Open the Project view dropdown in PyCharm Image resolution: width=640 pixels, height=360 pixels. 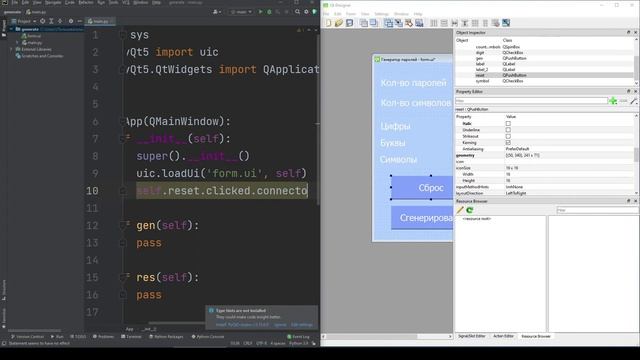(24, 21)
